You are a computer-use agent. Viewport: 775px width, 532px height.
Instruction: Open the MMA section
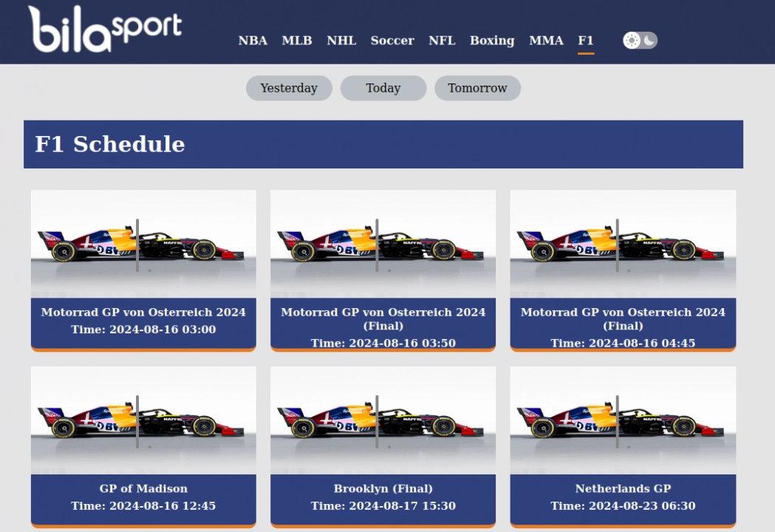click(x=546, y=41)
